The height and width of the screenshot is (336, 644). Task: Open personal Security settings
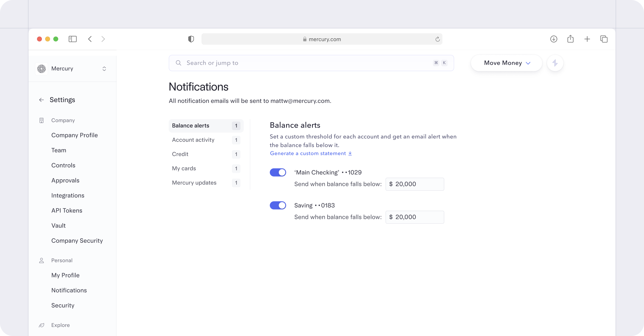(63, 305)
